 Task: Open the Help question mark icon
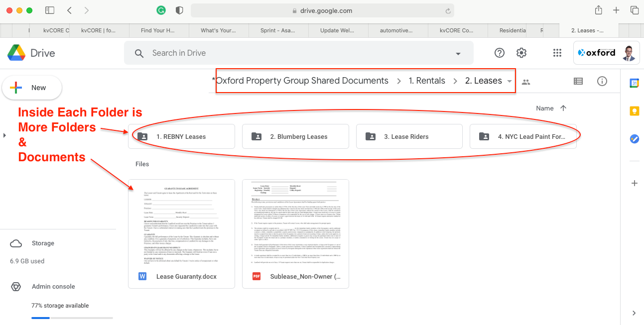pyautogui.click(x=500, y=53)
